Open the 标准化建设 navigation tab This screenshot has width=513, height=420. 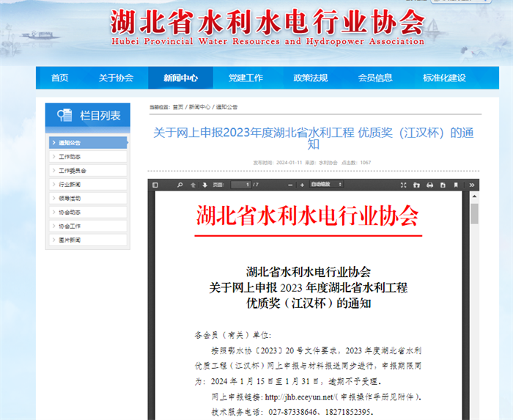tap(444, 78)
